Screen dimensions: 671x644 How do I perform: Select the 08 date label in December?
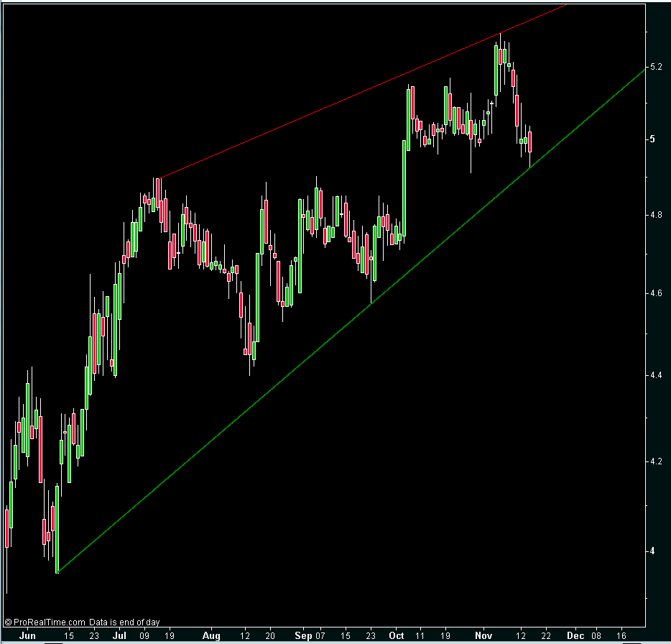click(x=596, y=636)
